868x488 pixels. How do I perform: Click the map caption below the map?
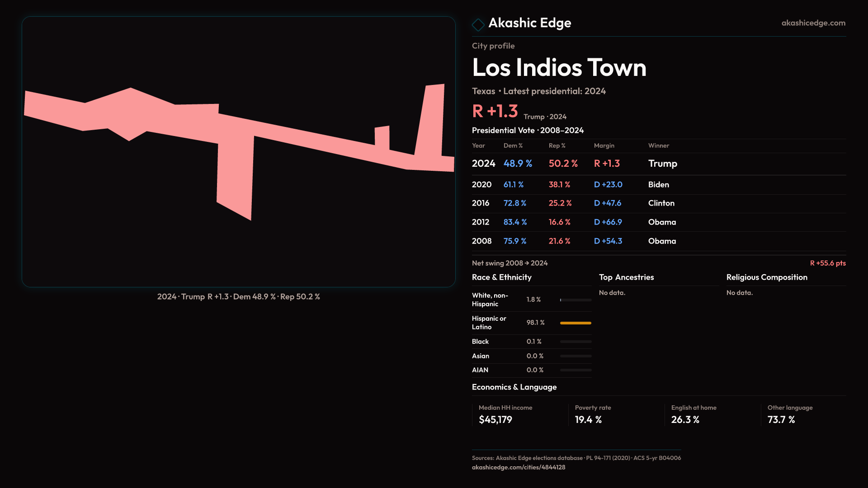[x=238, y=297]
